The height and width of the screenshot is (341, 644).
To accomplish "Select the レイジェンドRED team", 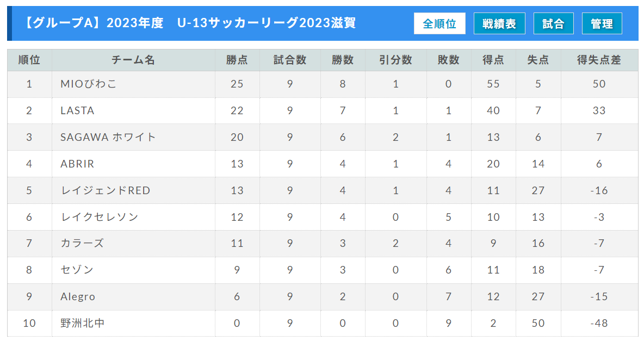I will tap(106, 190).
